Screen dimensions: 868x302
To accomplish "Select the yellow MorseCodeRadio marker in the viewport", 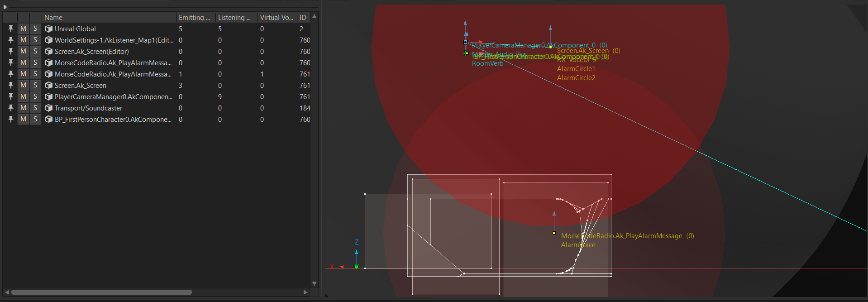I will click(554, 233).
